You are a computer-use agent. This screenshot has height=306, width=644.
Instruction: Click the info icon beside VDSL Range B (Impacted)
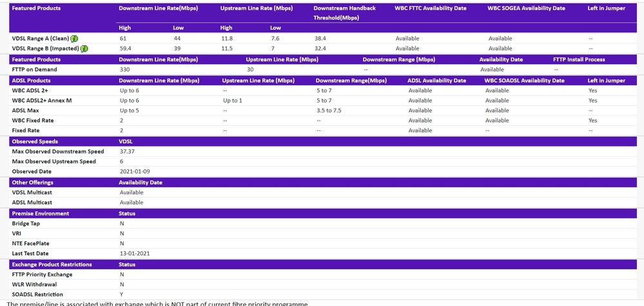coord(84,48)
